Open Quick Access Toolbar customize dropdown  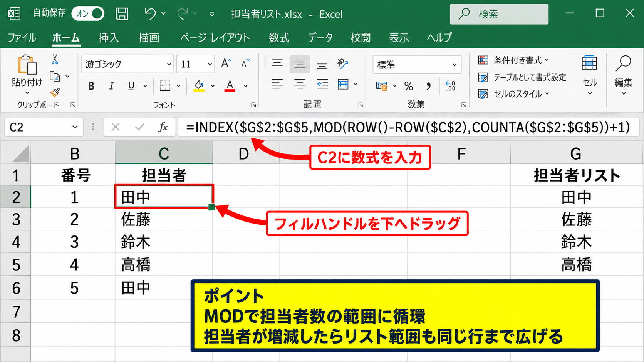coord(212,14)
